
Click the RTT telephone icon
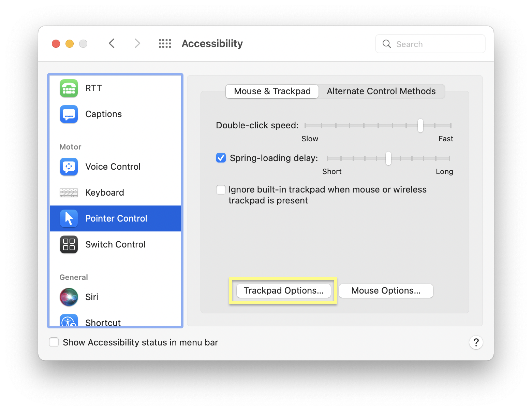coord(69,88)
